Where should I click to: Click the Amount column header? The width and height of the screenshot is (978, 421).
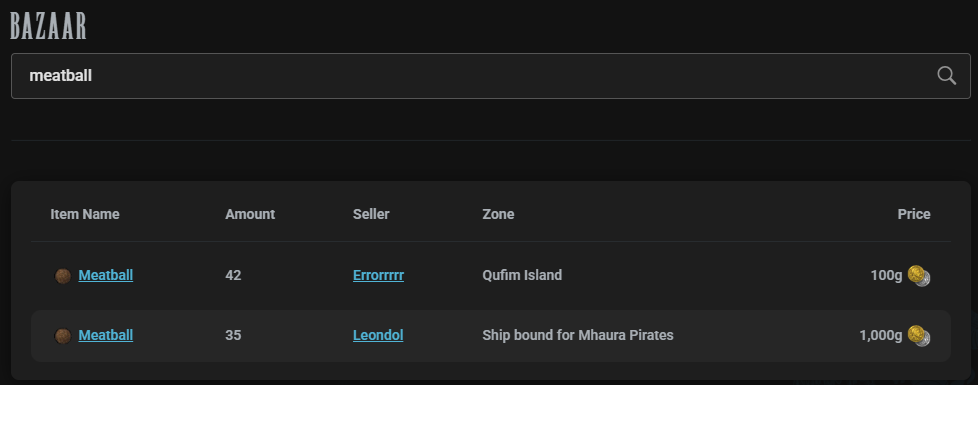pyautogui.click(x=250, y=214)
